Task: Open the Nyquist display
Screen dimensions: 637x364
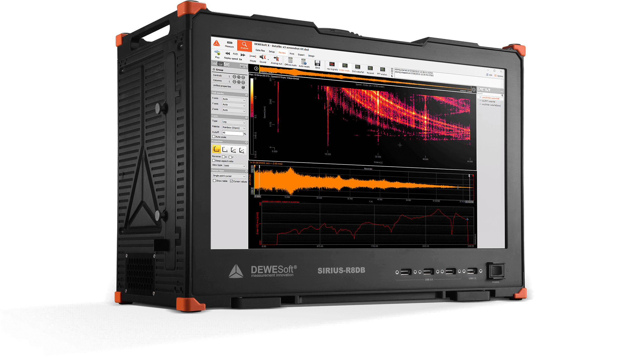Action: 370,70
